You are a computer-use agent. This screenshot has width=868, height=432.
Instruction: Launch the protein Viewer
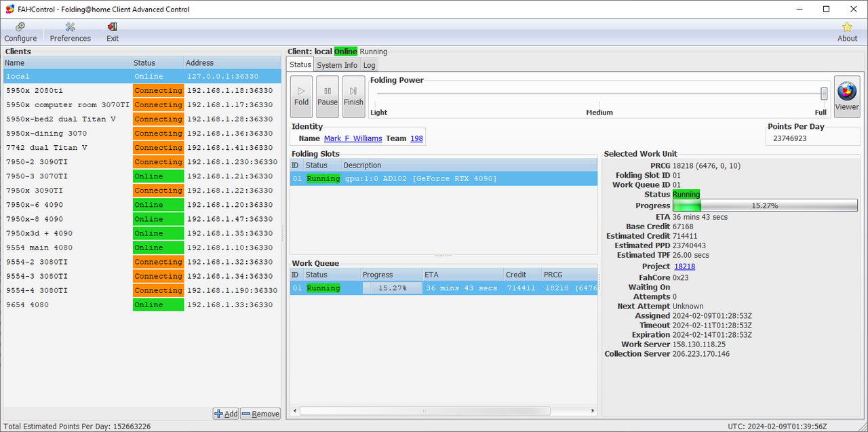(x=846, y=96)
